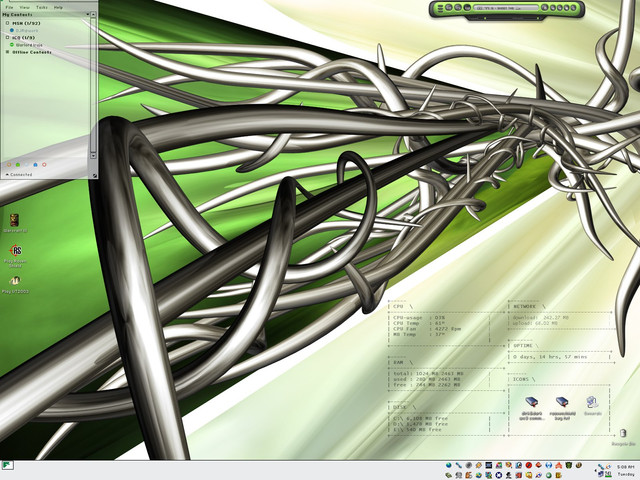Click the uptime 0 days, 14 hrs readout
Screen dimensions: 640x480
pos(550,357)
